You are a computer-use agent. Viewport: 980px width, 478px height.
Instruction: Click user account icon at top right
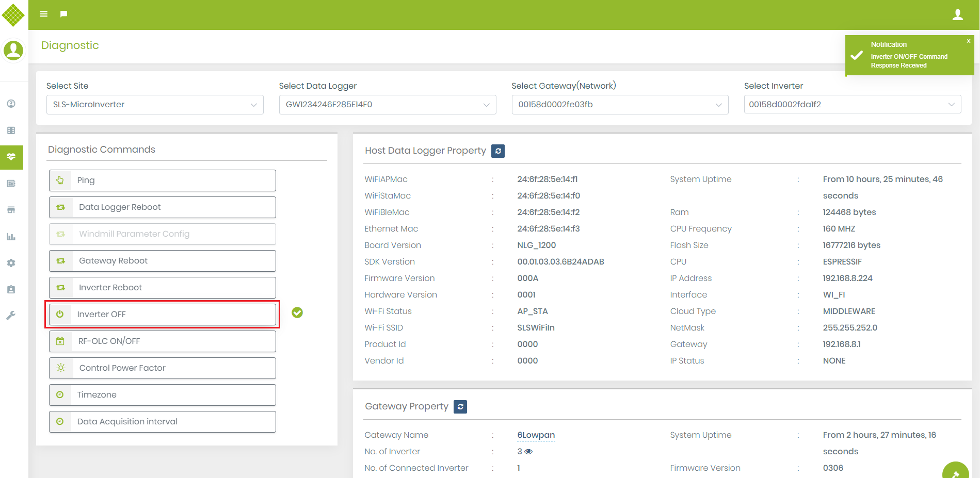[957, 15]
